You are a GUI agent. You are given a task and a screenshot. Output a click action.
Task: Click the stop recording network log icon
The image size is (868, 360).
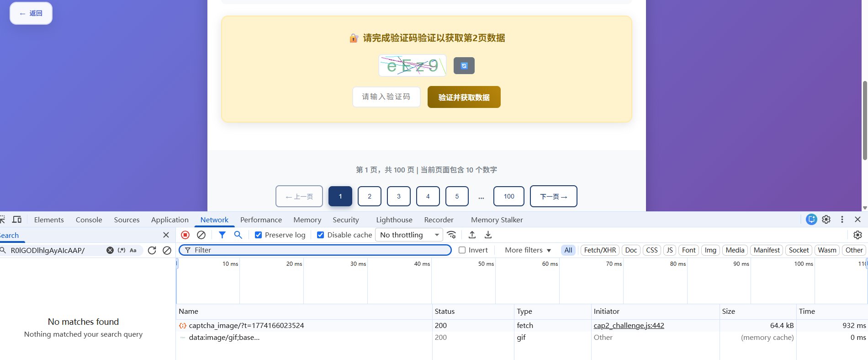pyautogui.click(x=185, y=235)
